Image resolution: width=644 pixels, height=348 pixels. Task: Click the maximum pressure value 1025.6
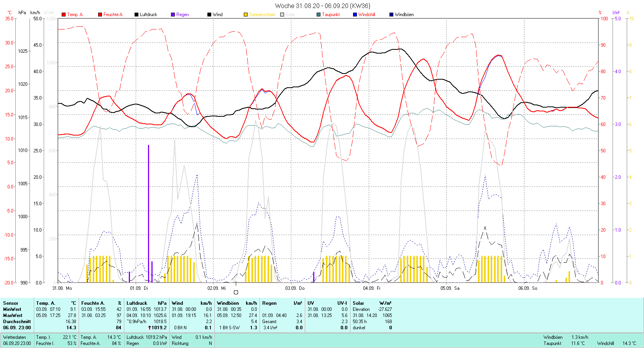[x=160, y=315]
